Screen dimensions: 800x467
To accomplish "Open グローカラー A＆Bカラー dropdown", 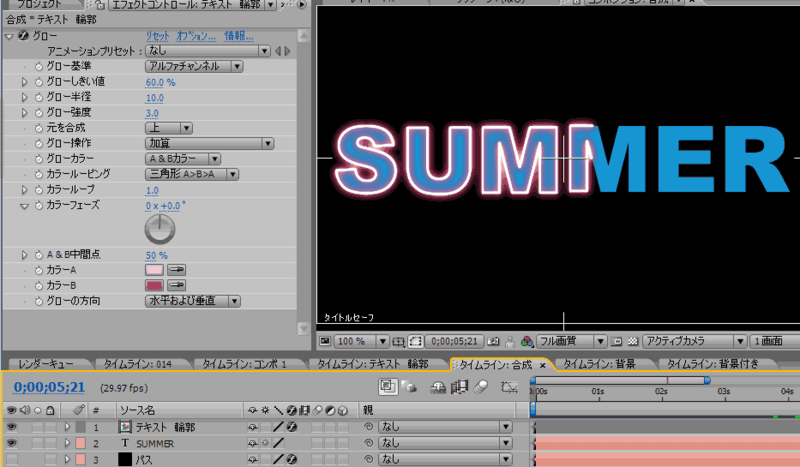I will (x=183, y=159).
